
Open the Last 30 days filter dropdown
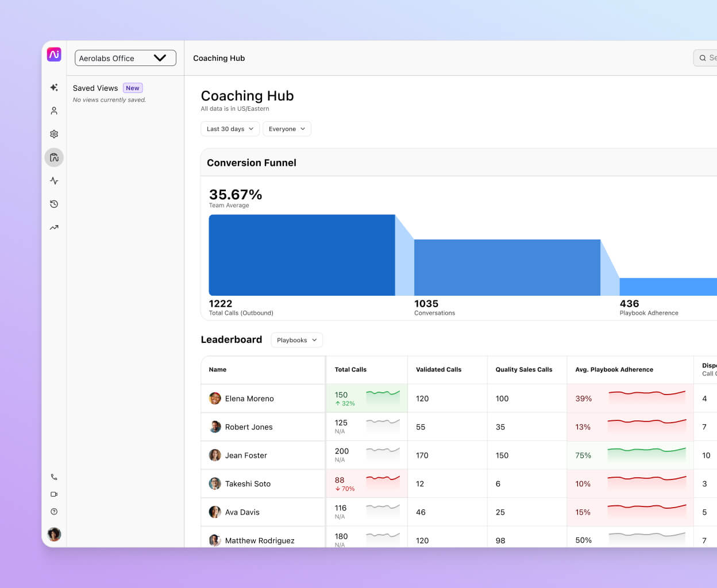pyautogui.click(x=230, y=129)
